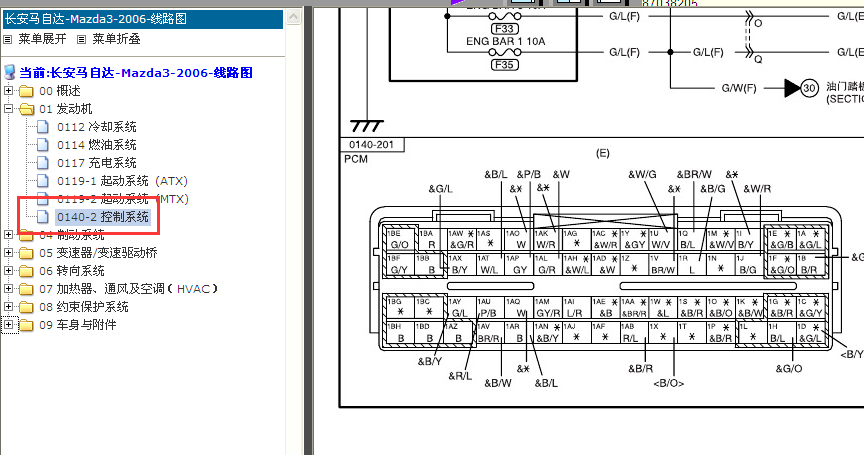Collapse the 01 发动机 tree node
864x455 pixels.
(8, 109)
